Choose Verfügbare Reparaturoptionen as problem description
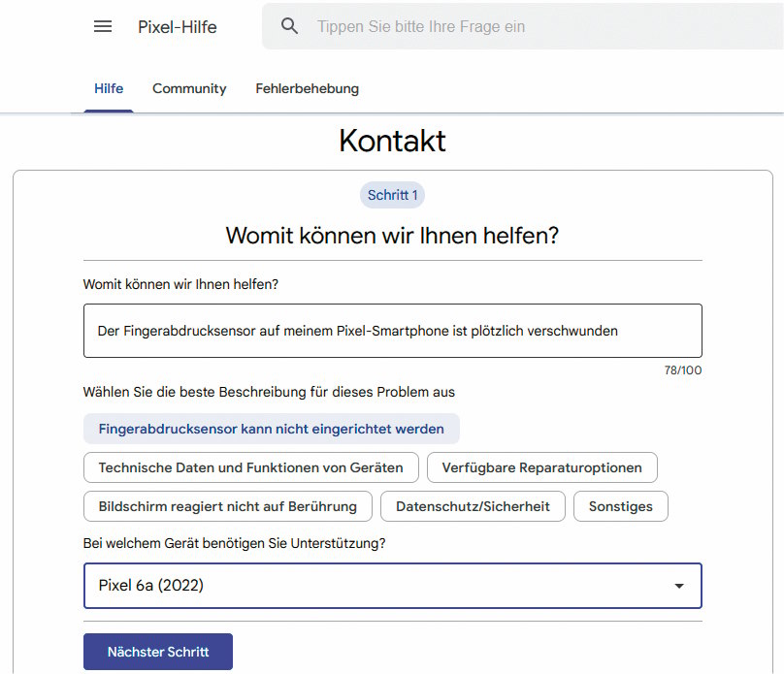The width and height of the screenshot is (784, 674). (541, 467)
